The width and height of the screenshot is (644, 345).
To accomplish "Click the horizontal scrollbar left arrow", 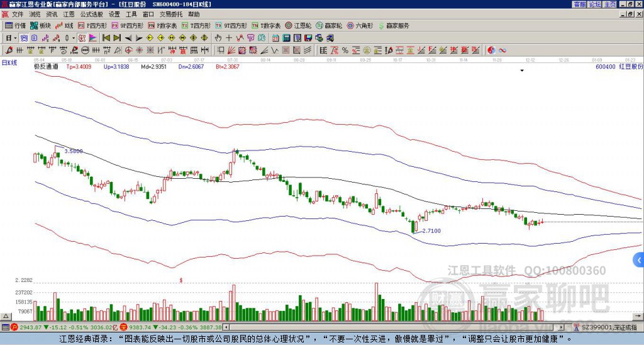I will (x=225, y=327).
